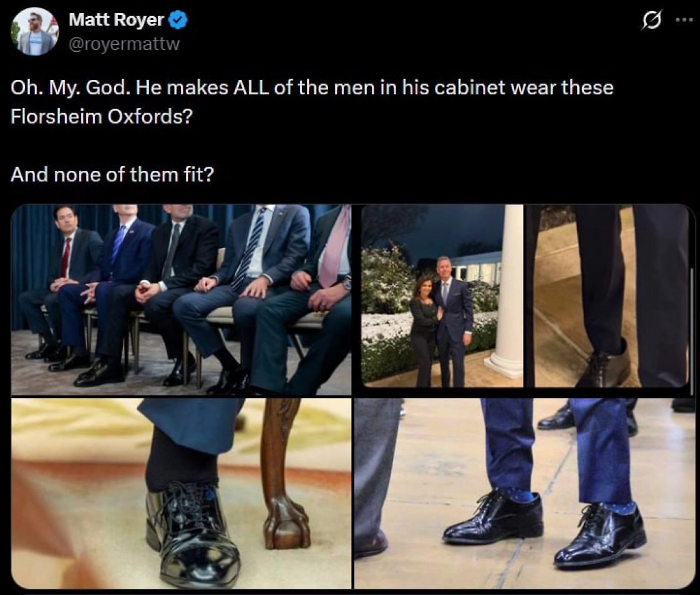This screenshot has width=700, height=595.
Task: Open the photo of seated men in suits
Action: 181,299
